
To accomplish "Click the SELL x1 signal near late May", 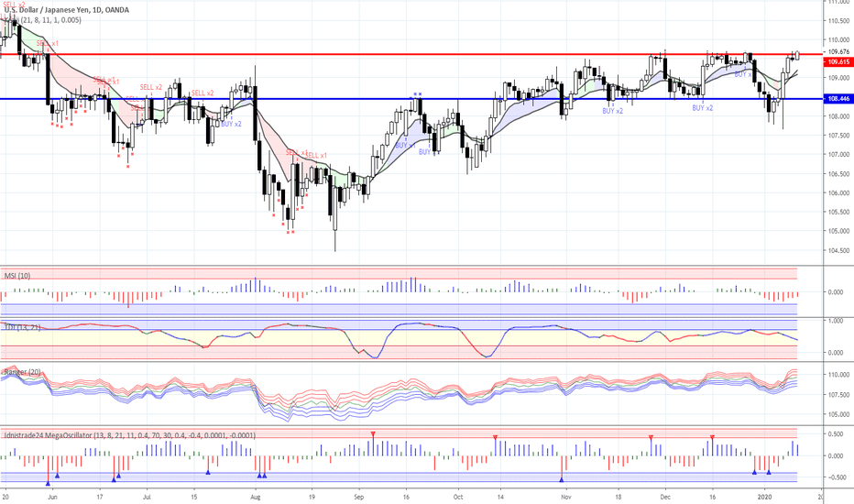I will click(x=47, y=43).
